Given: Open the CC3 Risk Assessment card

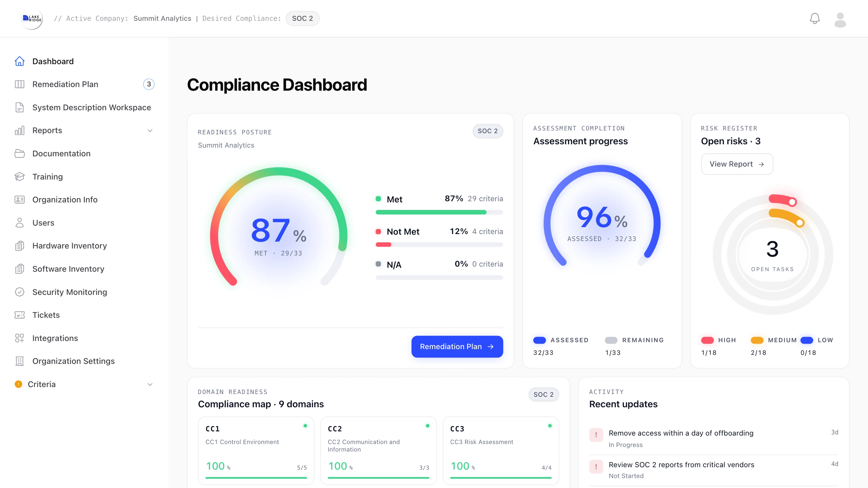Looking at the screenshot, I should tap(501, 451).
